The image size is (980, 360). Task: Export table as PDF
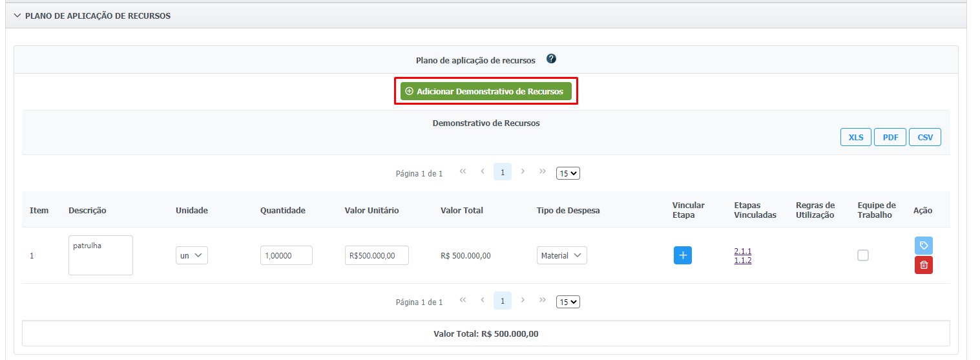point(890,137)
